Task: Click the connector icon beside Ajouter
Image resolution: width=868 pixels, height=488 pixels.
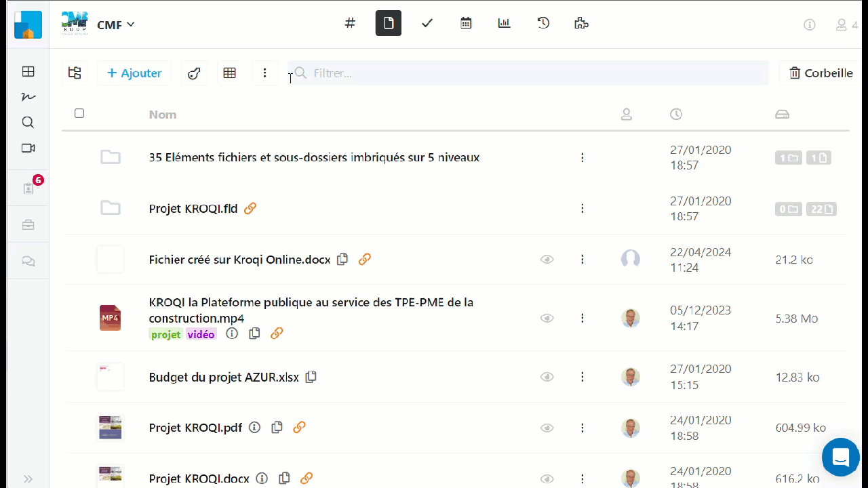Action: click(195, 73)
